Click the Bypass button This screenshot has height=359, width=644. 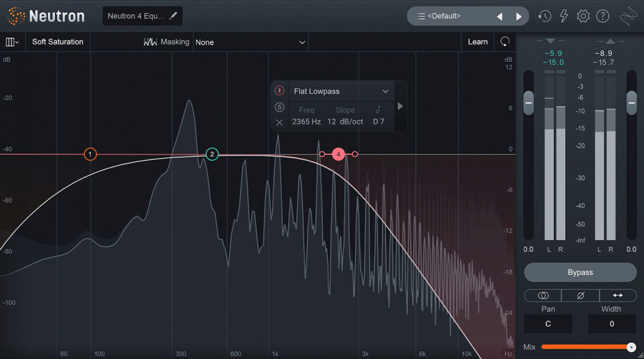(x=580, y=272)
